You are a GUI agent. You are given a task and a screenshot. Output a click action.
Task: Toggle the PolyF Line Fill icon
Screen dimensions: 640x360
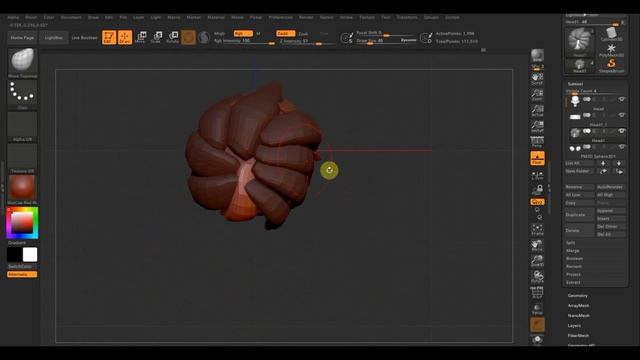click(x=537, y=292)
